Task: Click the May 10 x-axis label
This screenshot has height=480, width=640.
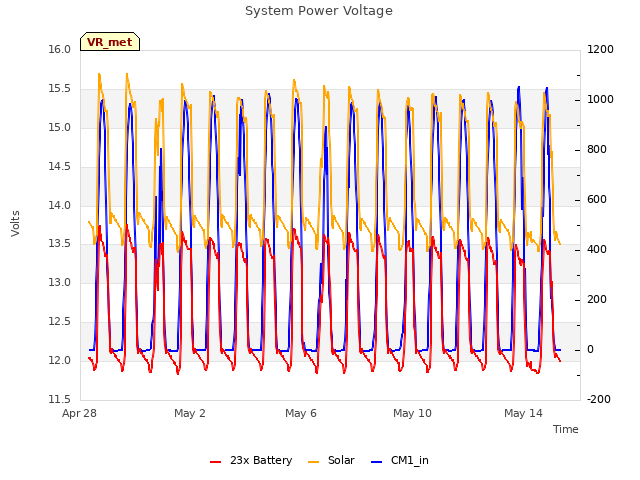Action: (x=412, y=413)
